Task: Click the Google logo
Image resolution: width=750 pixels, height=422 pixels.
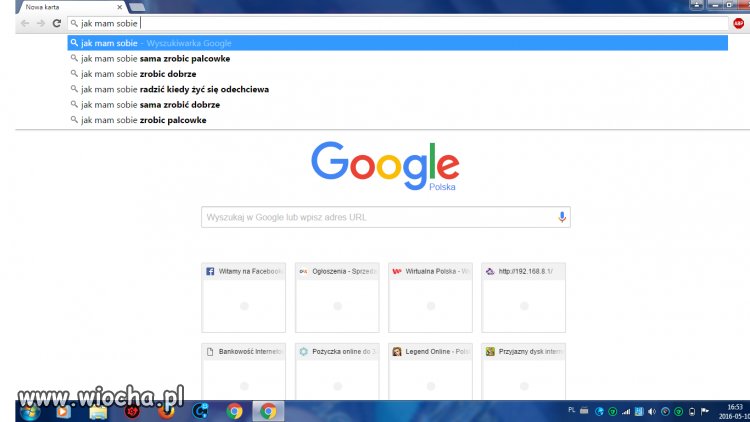Action: [386, 166]
